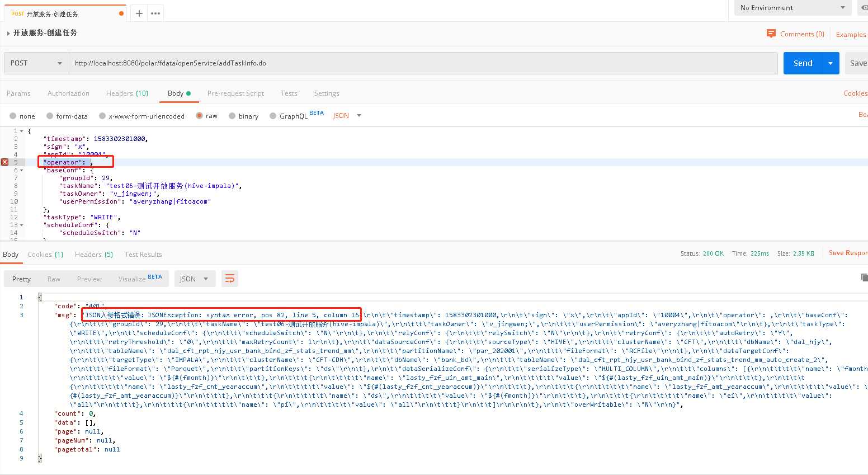Expand the request name description arrow
The width and height of the screenshot is (868, 475).
tap(8, 34)
